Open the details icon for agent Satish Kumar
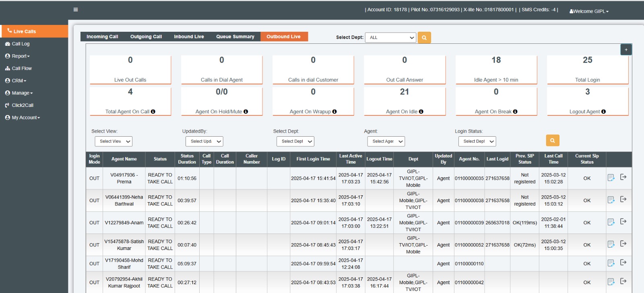 pos(611,244)
